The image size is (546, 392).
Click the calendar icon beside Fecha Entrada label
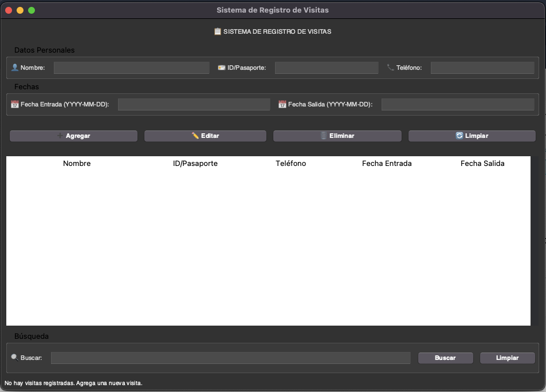[15, 104]
